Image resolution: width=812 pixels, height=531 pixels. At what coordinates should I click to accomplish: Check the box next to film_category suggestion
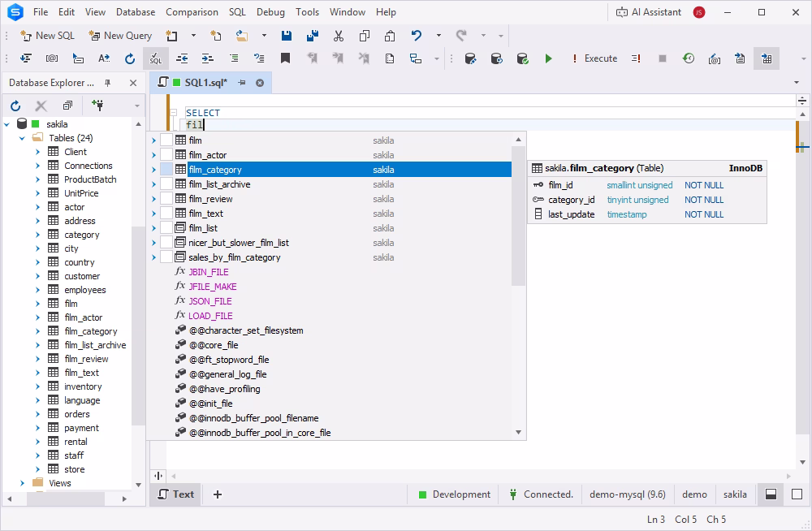[x=166, y=170]
